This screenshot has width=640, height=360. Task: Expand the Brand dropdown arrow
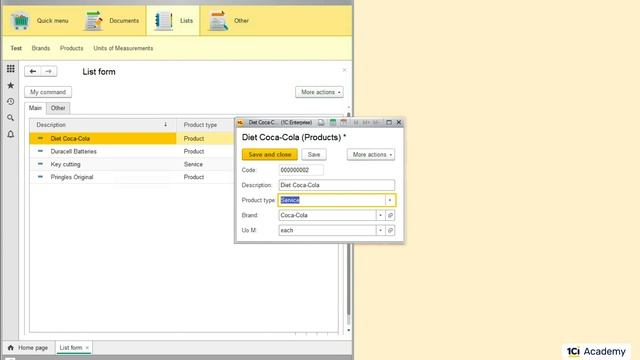tap(380, 215)
